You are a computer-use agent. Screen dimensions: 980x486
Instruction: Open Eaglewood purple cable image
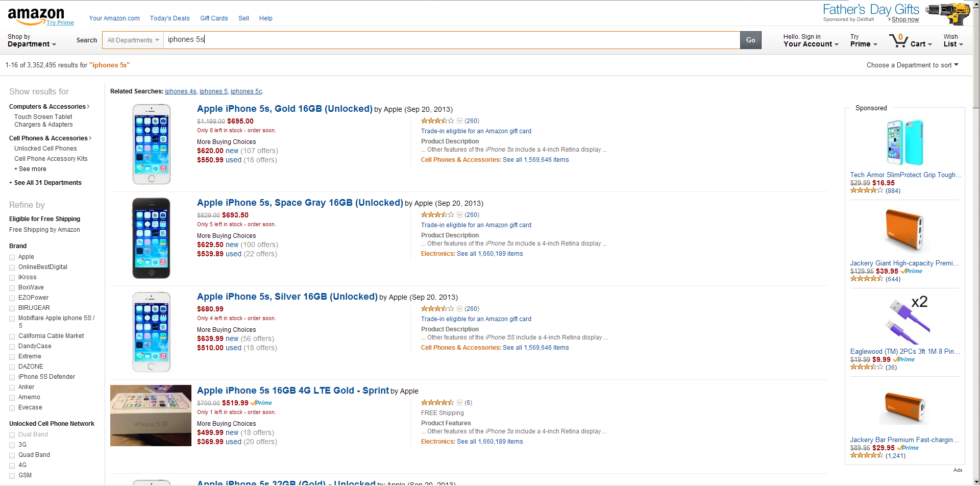pos(907,319)
